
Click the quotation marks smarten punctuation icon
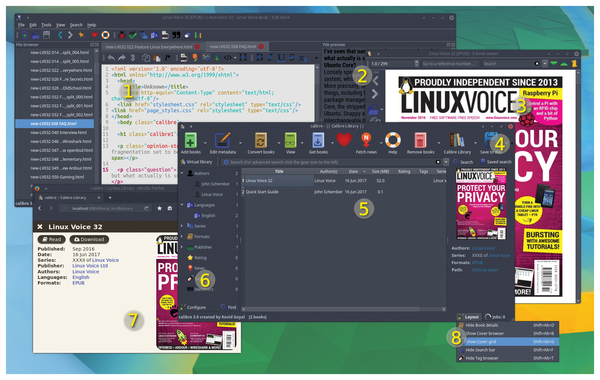[176, 35]
